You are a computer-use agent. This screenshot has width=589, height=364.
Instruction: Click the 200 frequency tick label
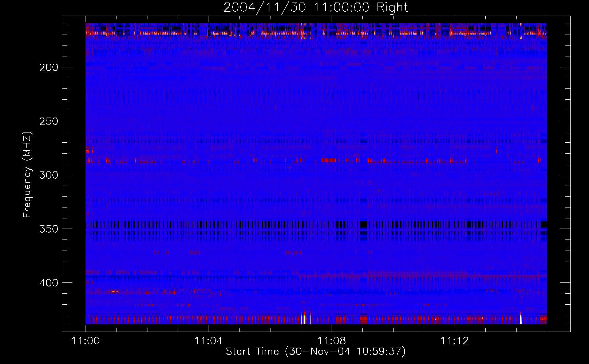(x=49, y=67)
